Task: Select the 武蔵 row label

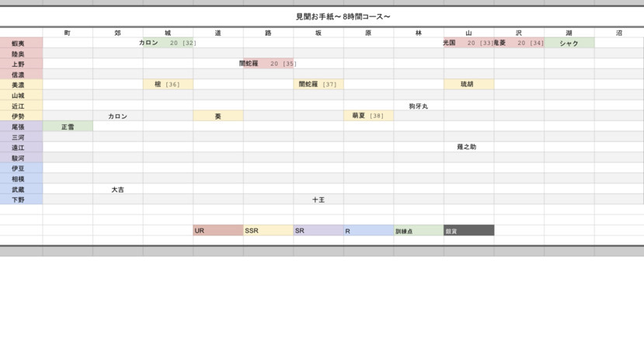Action: click(x=21, y=189)
